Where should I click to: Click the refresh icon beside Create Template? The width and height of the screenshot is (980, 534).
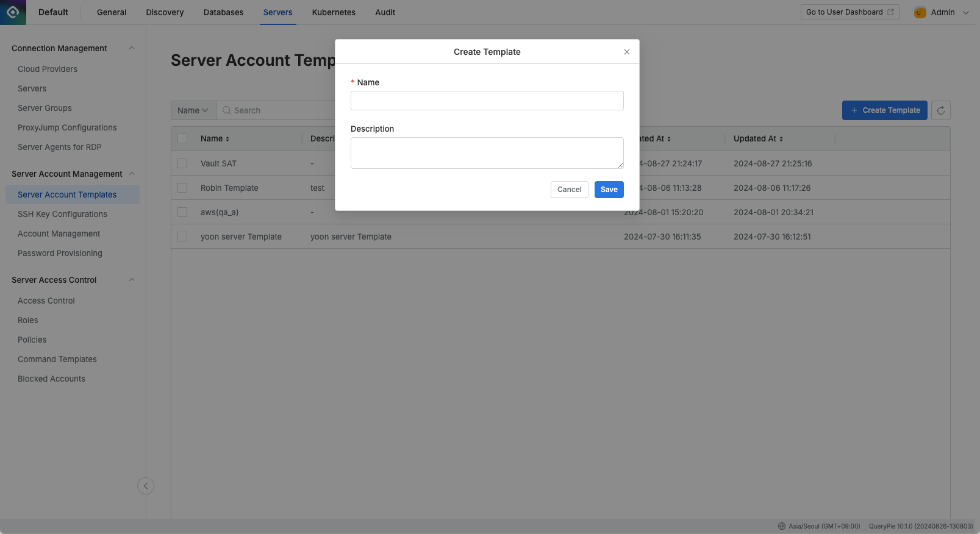point(940,110)
